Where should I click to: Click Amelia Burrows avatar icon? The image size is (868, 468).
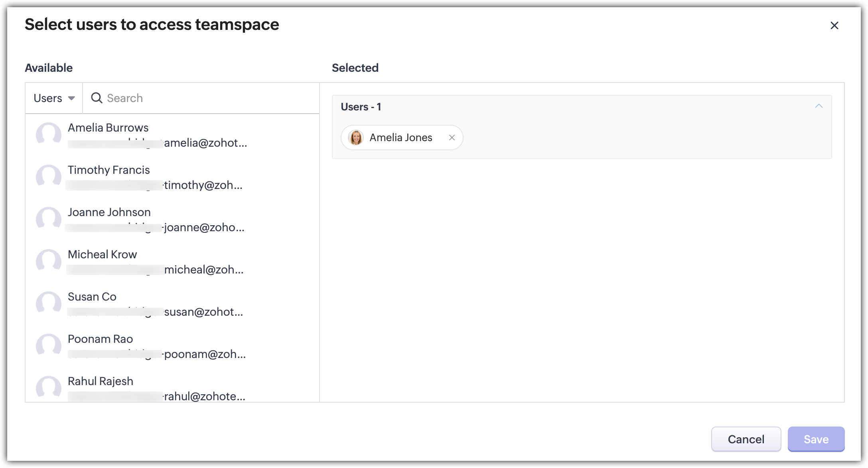pos(49,135)
